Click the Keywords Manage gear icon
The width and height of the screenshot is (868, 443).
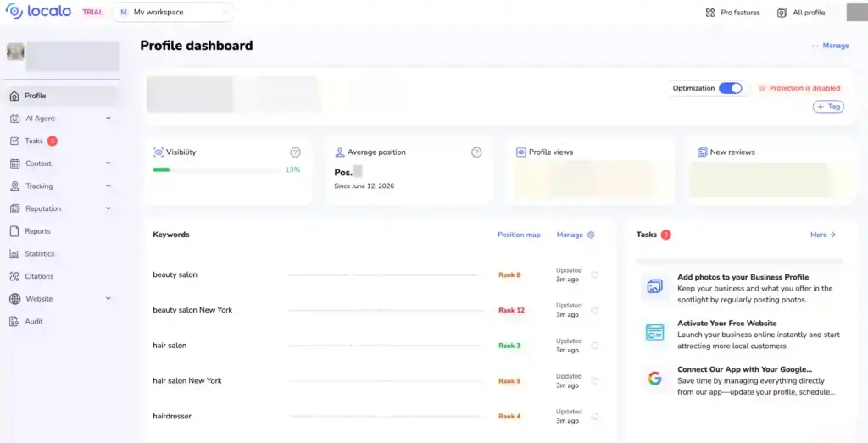coord(591,235)
